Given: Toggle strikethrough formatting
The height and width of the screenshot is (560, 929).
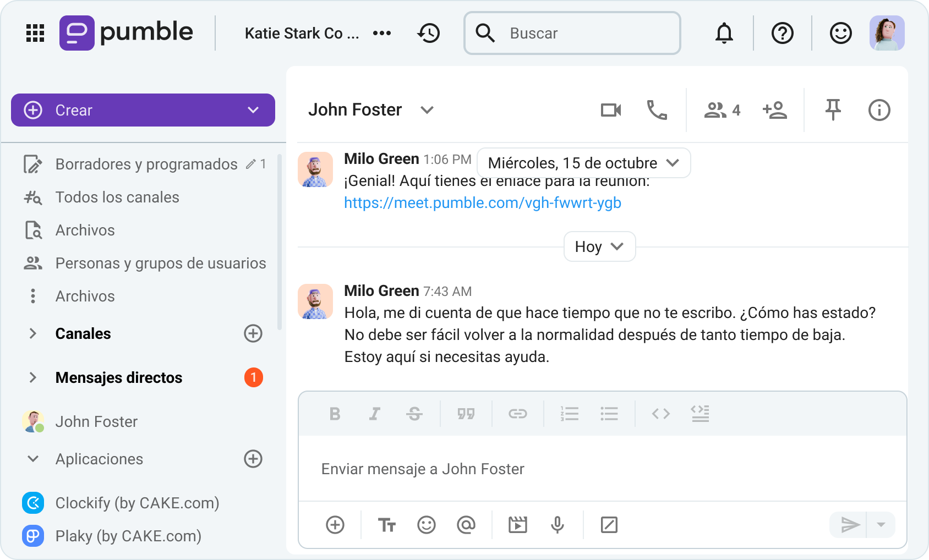Looking at the screenshot, I should [414, 414].
